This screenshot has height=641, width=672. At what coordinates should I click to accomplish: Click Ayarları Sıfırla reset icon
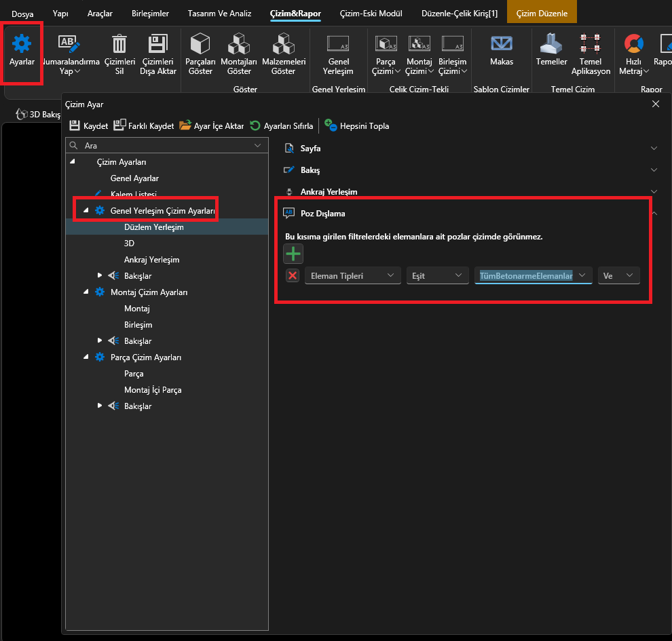[x=255, y=125]
